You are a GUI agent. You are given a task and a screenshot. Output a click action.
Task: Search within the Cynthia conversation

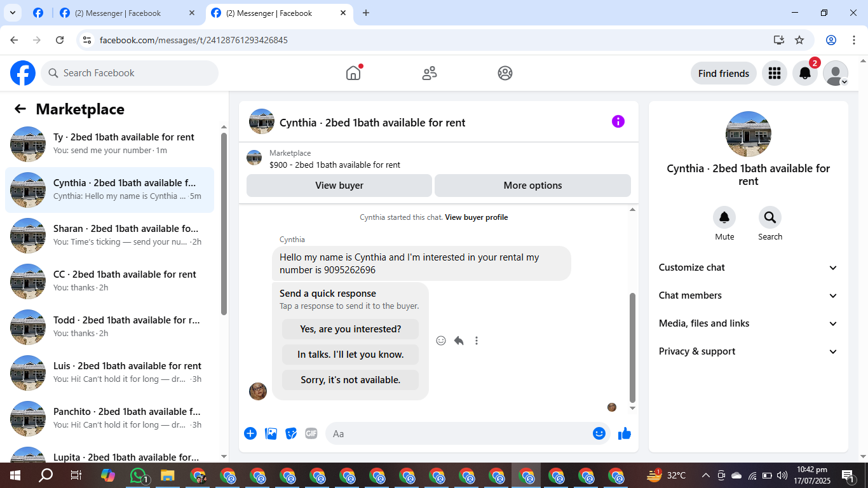click(770, 218)
